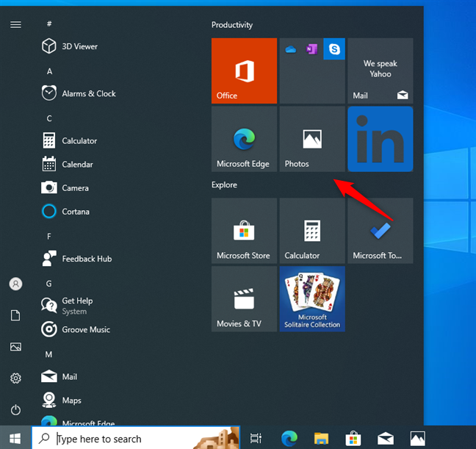Open the Office tile

[244, 71]
